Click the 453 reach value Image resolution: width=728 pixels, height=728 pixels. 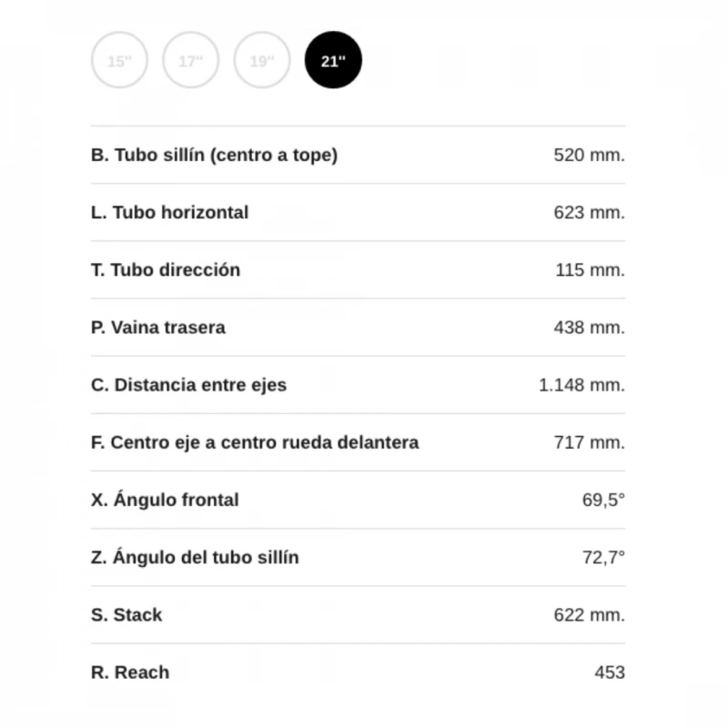(x=609, y=672)
